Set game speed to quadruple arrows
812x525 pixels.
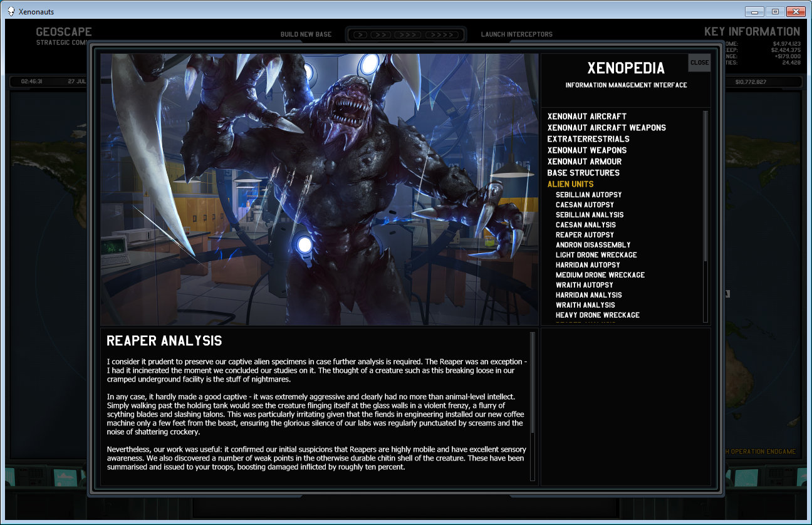click(442, 34)
